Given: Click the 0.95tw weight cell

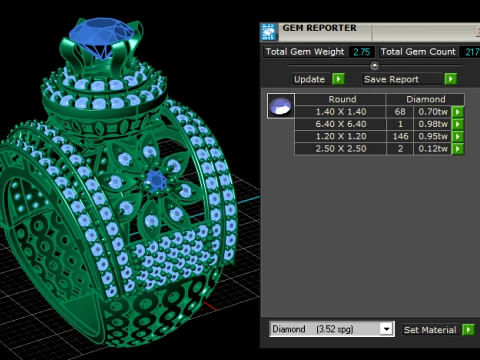Looking at the screenshot, I should pos(433,136).
